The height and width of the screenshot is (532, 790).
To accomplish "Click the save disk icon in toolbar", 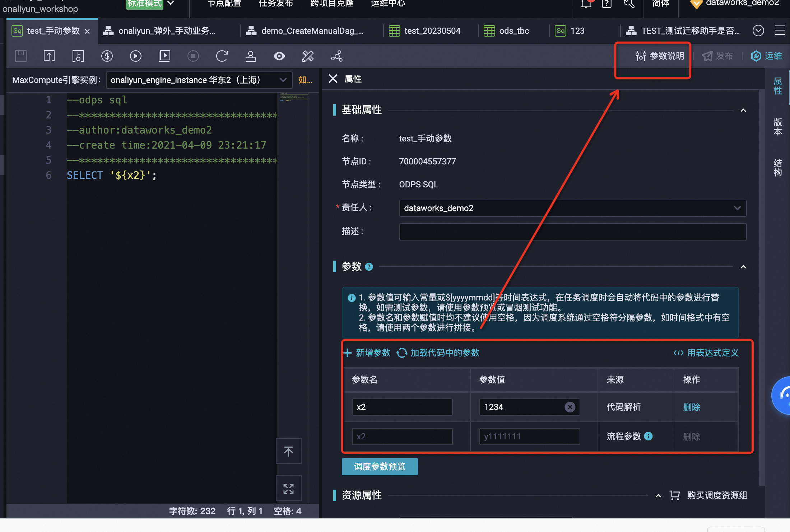I will coord(21,56).
